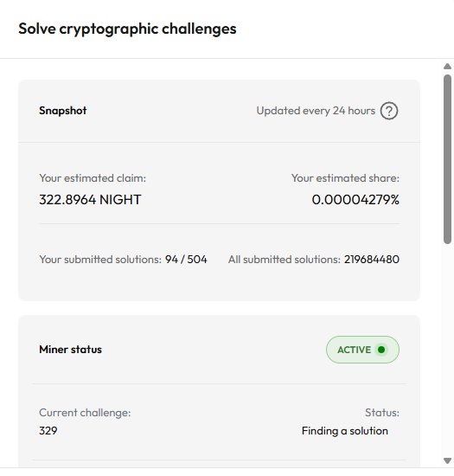The height and width of the screenshot is (476, 454).
Task: Click the Miner status section heading
Action: (70, 350)
